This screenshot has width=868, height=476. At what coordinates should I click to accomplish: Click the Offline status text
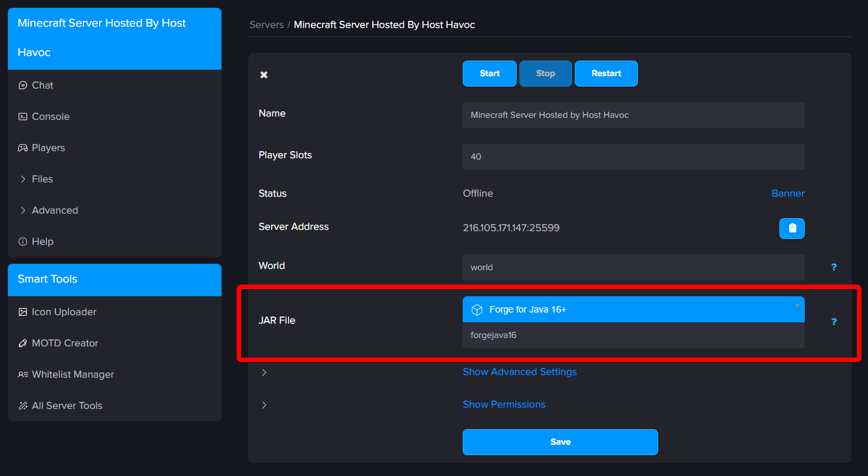click(x=478, y=193)
